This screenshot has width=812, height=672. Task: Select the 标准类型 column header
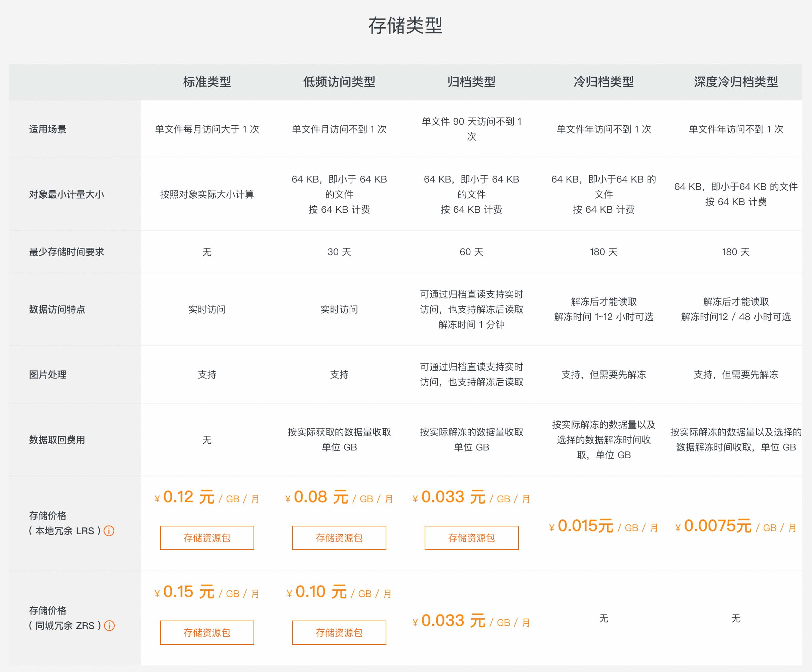tap(207, 82)
